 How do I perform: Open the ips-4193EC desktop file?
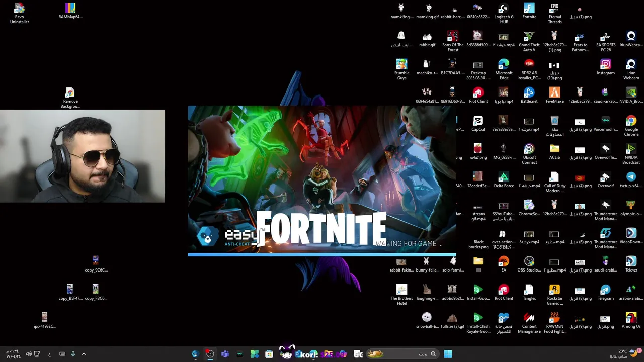point(45,321)
